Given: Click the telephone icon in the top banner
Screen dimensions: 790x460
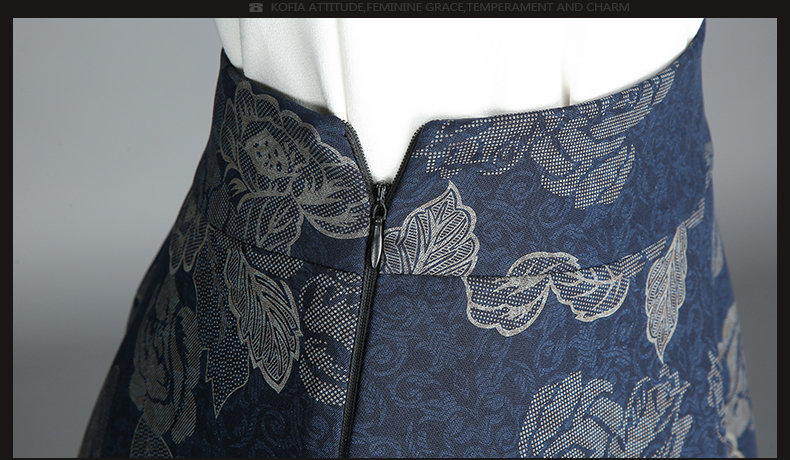Looking at the screenshot, I should click(x=256, y=8).
